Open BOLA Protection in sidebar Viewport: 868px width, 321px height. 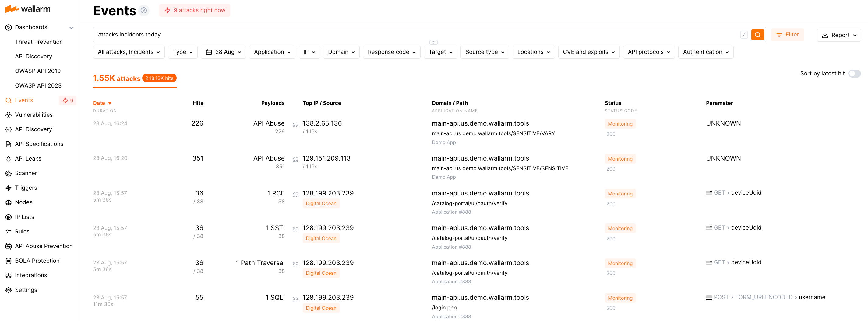(37, 261)
